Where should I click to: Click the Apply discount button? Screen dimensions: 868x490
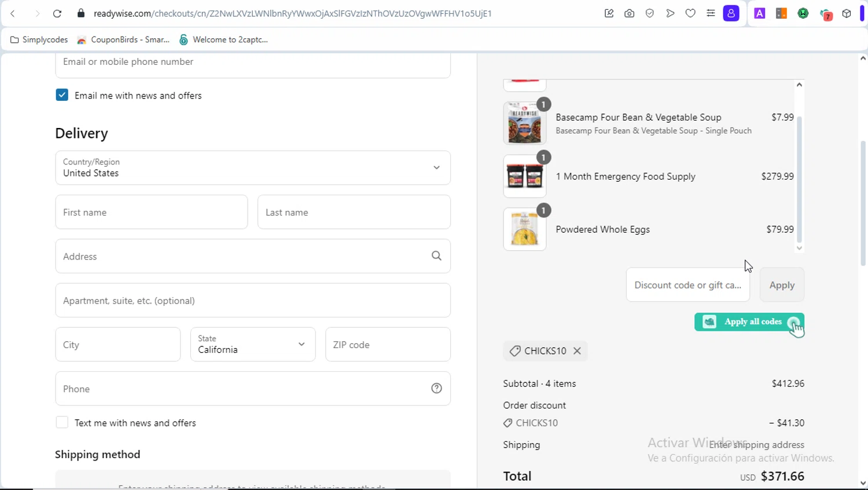pos(782,285)
